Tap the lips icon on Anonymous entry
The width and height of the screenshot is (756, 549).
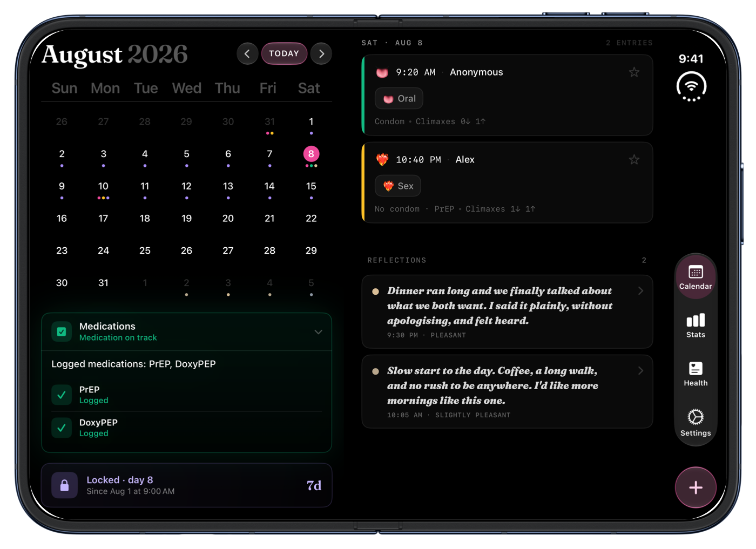(x=382, y=72)
